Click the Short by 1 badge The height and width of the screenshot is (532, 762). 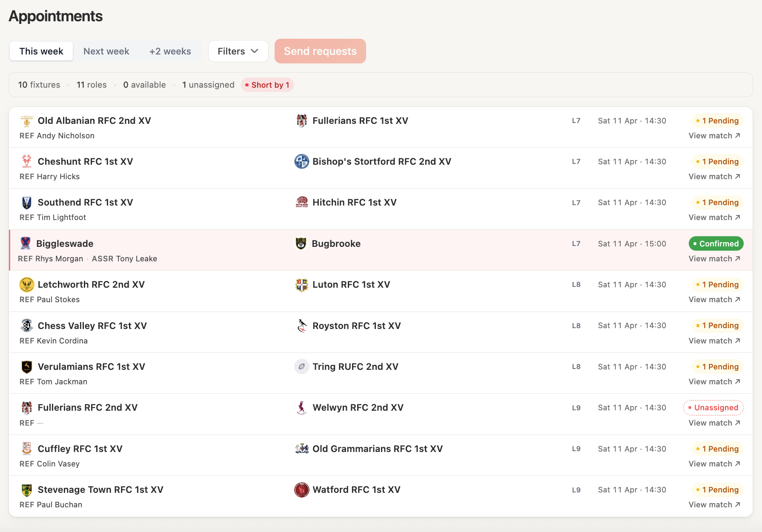267,85
